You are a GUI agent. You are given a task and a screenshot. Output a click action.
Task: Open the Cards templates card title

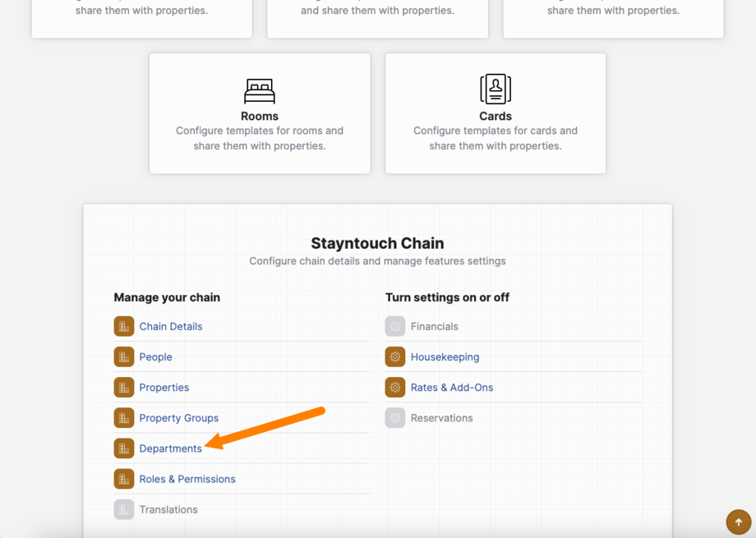pyautogui.click(x=496, y=116)
